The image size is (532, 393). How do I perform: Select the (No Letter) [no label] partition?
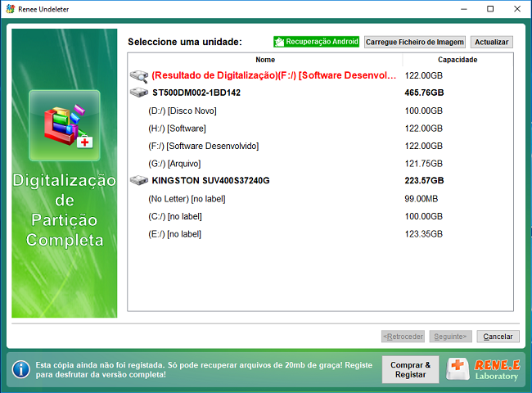coord(320,198)
